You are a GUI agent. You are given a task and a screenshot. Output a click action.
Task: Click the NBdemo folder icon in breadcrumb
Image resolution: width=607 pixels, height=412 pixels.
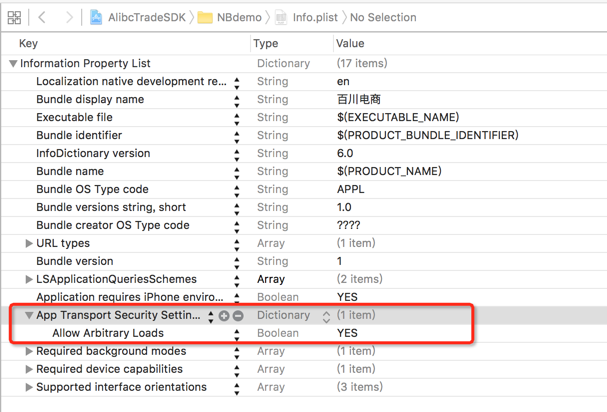tap(205, 17)
